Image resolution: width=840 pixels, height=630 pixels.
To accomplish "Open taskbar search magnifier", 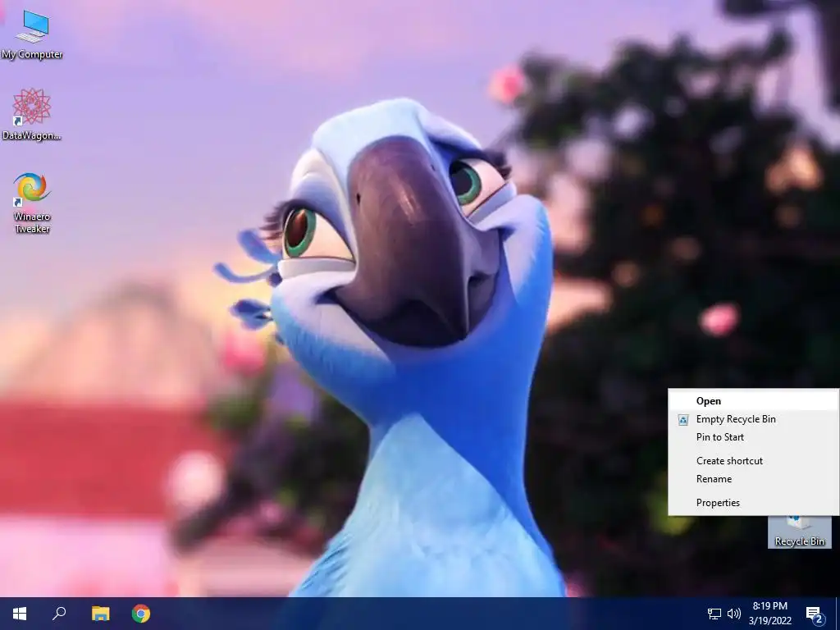I will pos(59,614).
